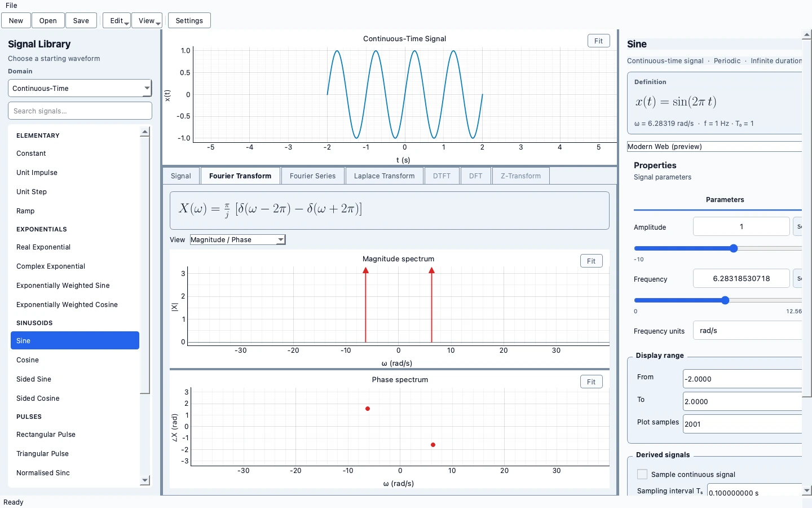Click signal library scroll down arrow
This screenshot has width=812, height=508.
pos(145,480)
